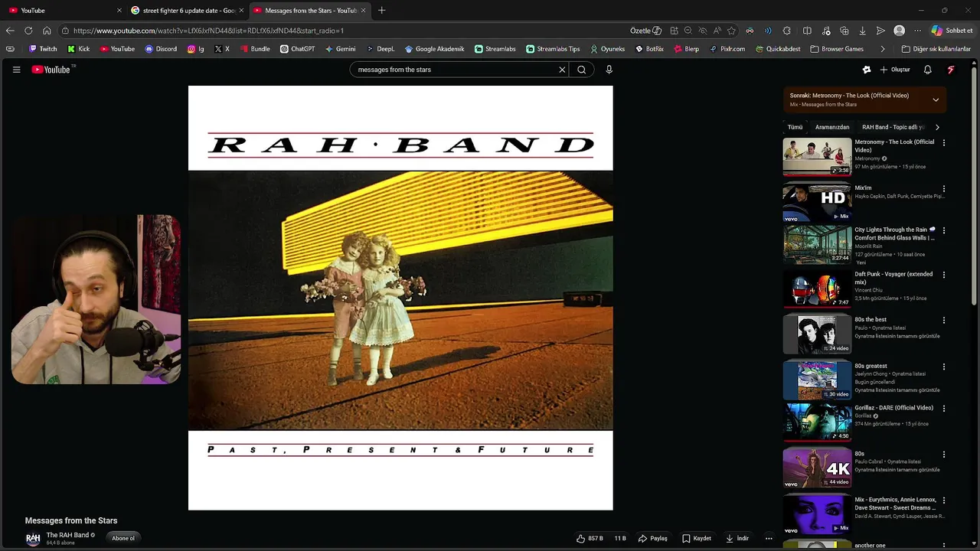The width and height of the screenshot is (980, 551).
Task: Switch to the street fighter 6 Google tab
Action: (x=186, y=11)
